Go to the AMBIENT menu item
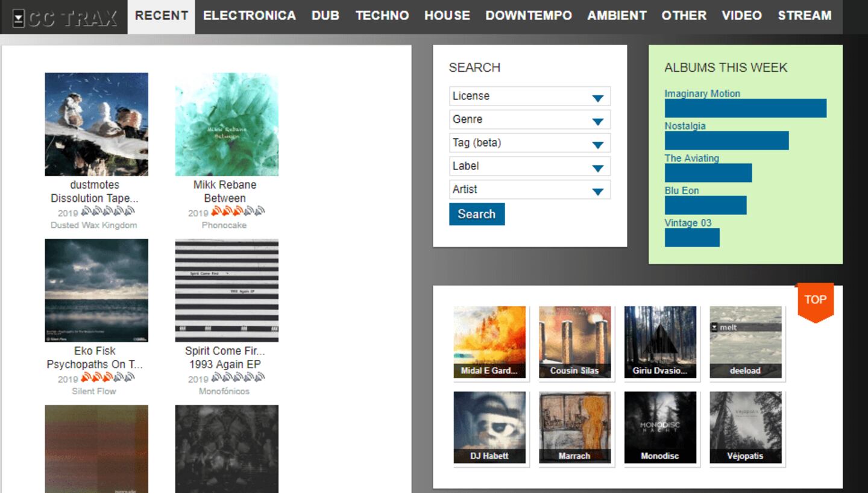868x493 pixels. pyautogui.click(x=617, y=16)
